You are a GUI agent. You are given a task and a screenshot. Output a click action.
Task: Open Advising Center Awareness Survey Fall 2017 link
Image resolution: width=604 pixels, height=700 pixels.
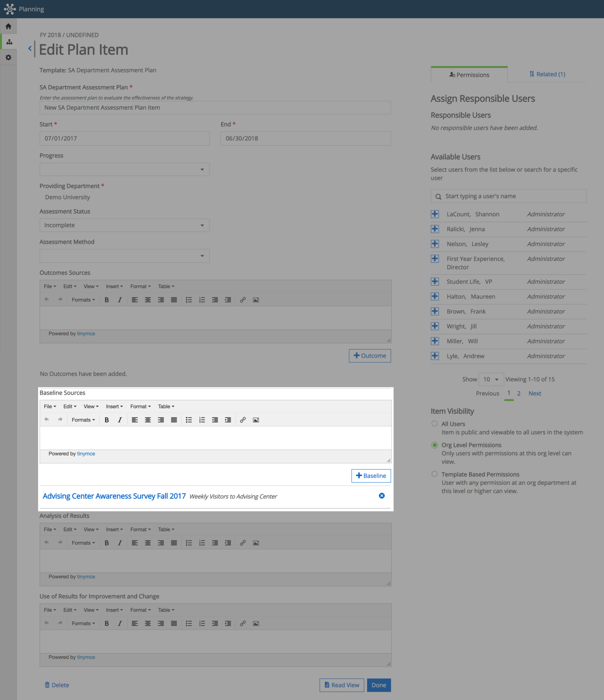coord(114,496)
